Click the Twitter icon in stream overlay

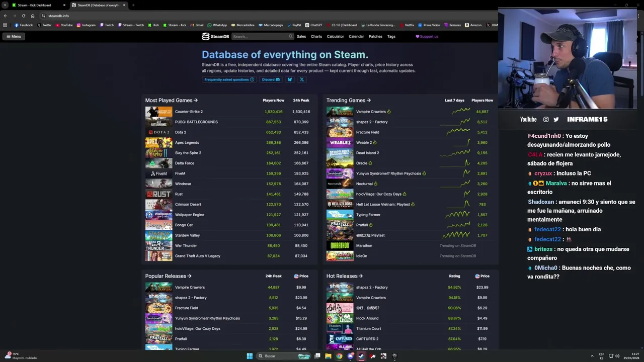(556, 119)
